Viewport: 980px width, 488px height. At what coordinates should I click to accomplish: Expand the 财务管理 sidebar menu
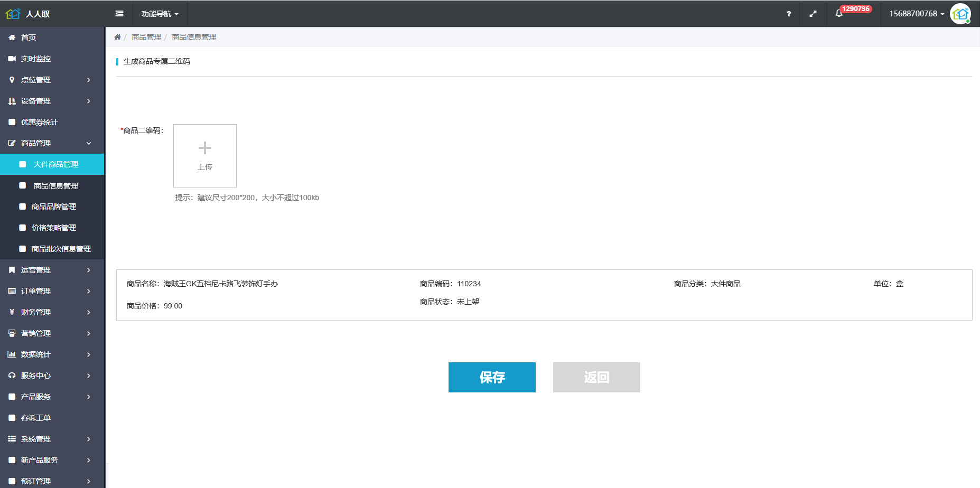50,312
